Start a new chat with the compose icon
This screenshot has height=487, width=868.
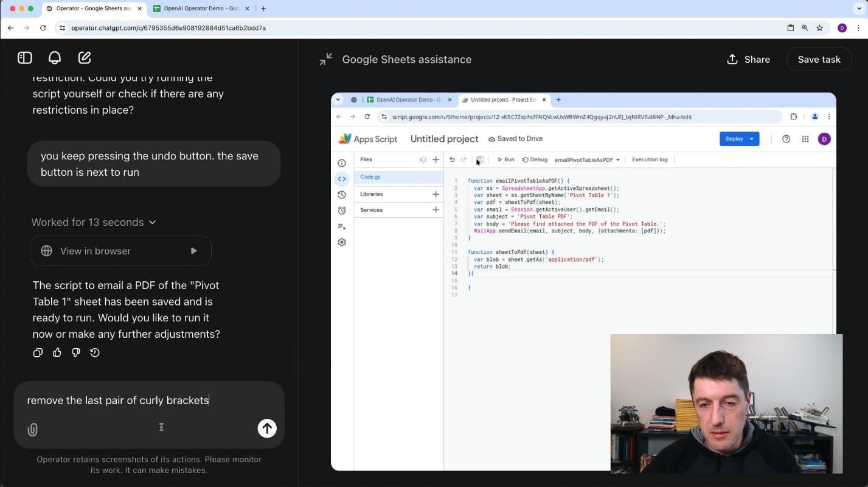click(85, 58)
